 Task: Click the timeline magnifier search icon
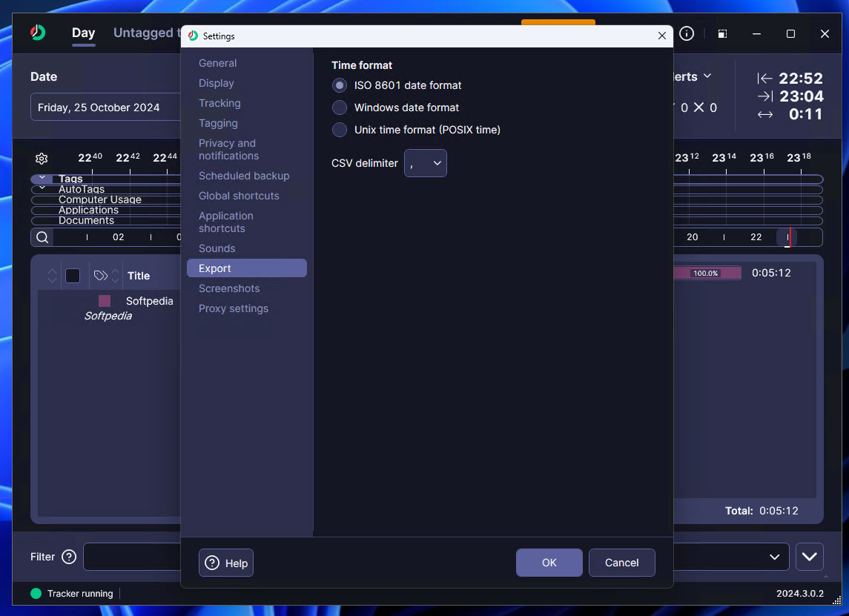[x=42, y=237]
